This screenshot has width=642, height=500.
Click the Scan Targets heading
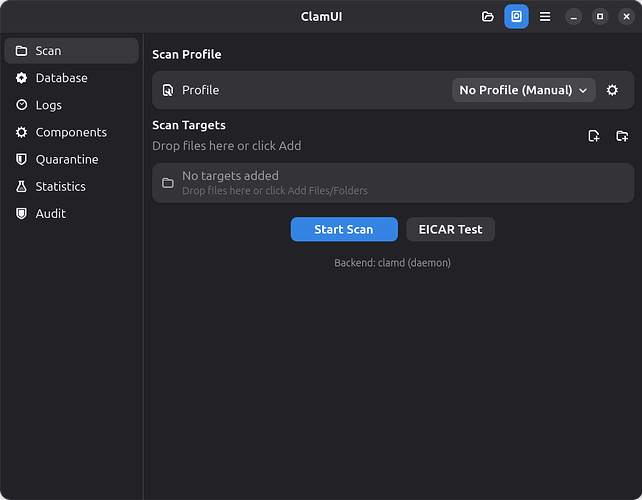tap(189, 125)
